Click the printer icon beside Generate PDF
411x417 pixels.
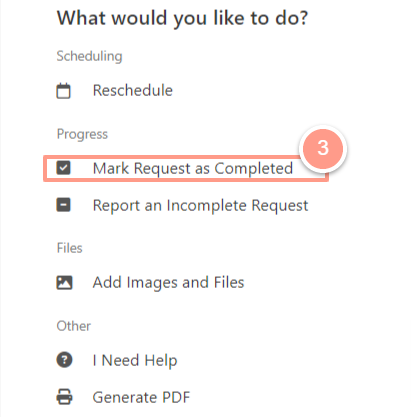pos(64,397)
